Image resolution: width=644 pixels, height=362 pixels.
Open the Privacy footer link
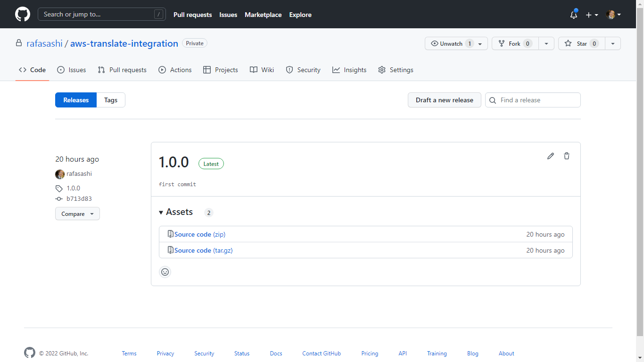[165, 354]
